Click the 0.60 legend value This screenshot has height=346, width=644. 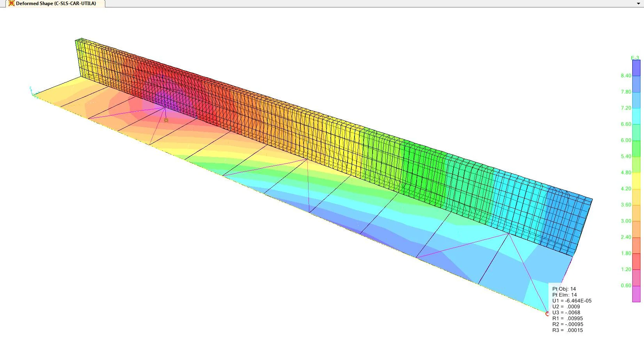tap(626, 285)
